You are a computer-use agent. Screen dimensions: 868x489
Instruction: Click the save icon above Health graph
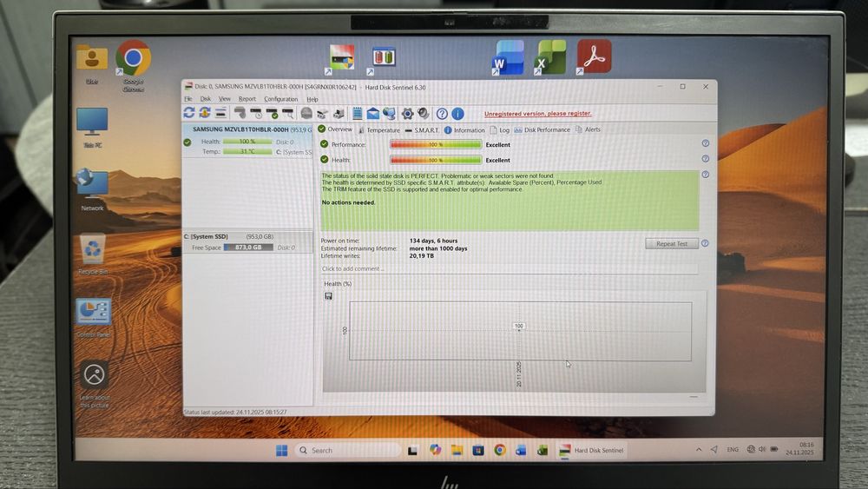(x=328, y=296)
